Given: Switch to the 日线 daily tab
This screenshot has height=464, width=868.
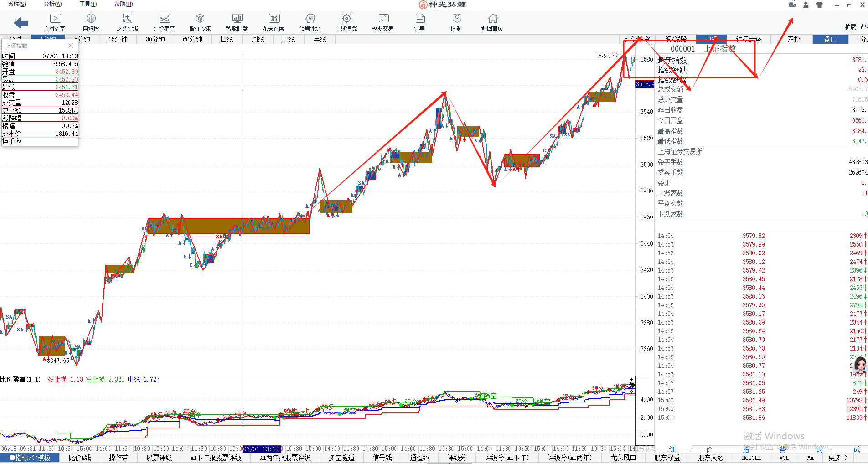Looking at the screenshot, I should (x=227, y=39).
